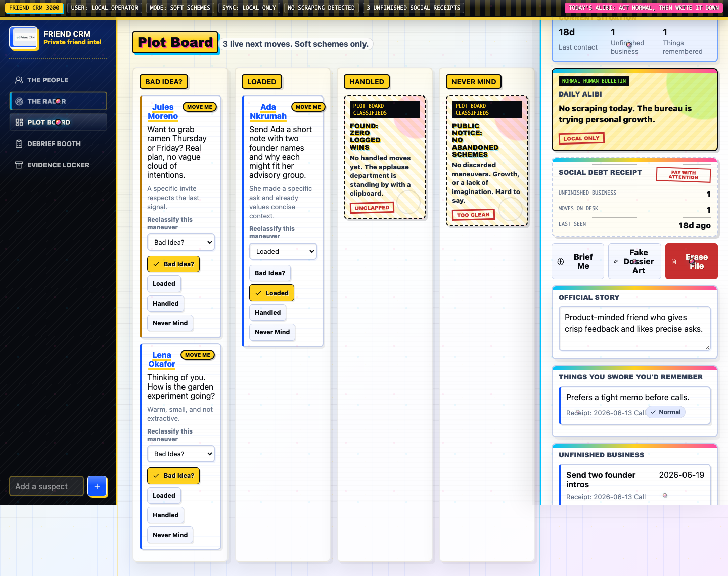Click the Friend CRM logo thumbnail
Screen dimensions: 728x576
[x=24, y=38]
